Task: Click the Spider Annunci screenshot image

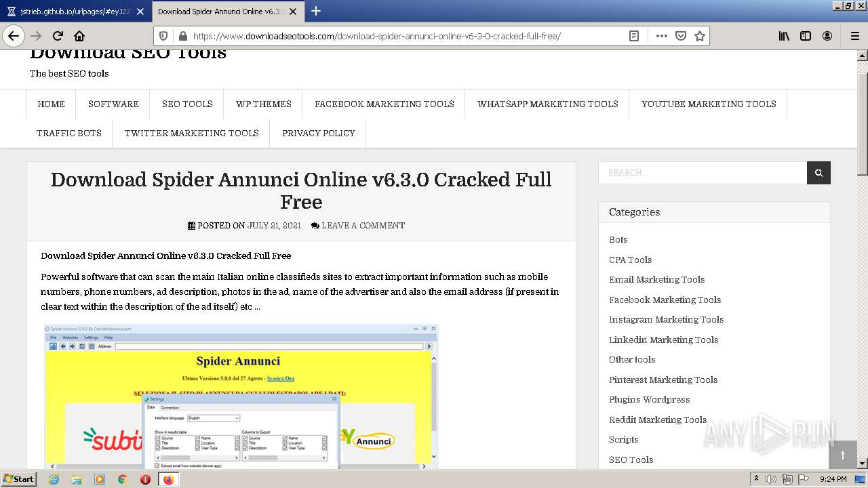Action: pos(241,396)
